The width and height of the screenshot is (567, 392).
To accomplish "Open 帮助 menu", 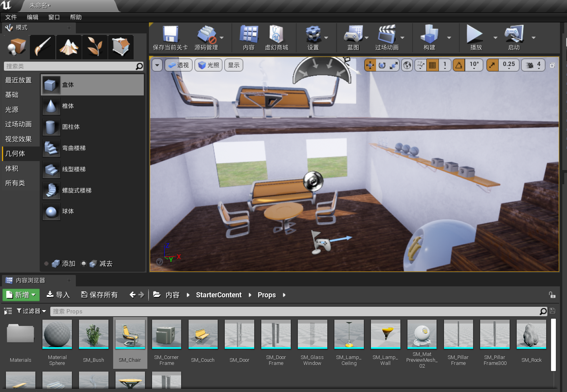I will point(76,17).
